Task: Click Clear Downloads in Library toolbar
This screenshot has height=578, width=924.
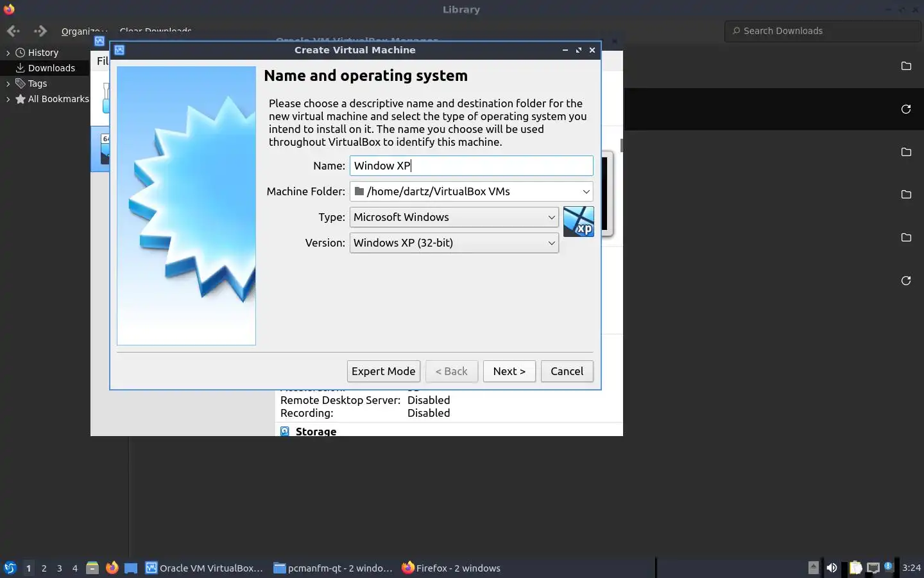Action: click(155, 31)
